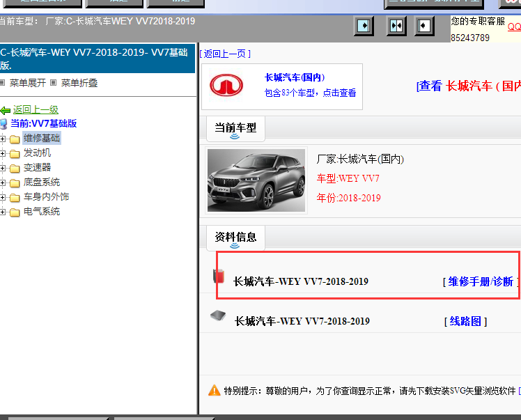Select 电气系统 in the tree
521x420 pixels.
[x=42, y=211]
